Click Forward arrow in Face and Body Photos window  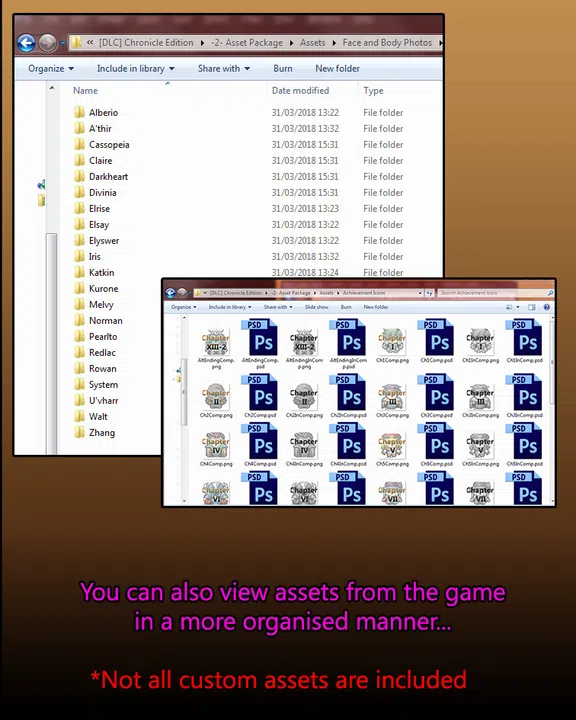pos(47,43)
